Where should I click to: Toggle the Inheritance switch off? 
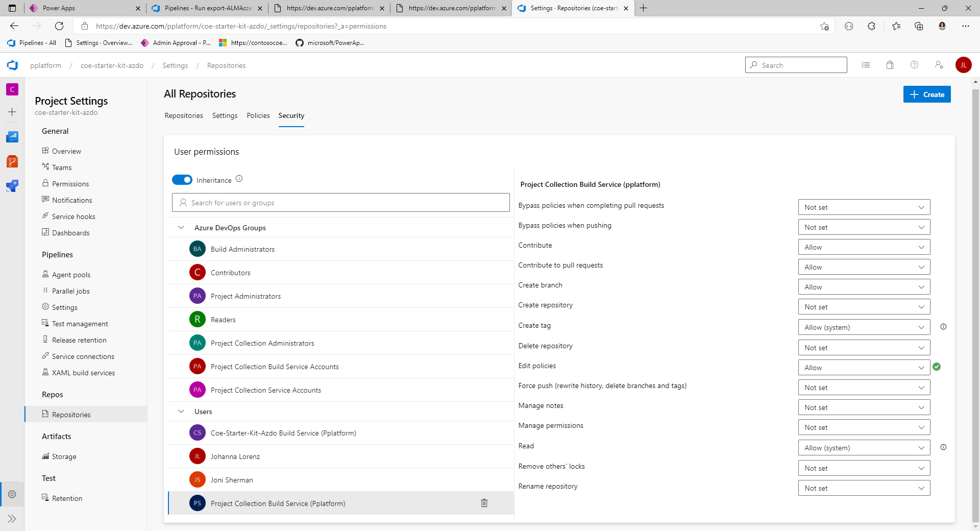click(182, 180)
